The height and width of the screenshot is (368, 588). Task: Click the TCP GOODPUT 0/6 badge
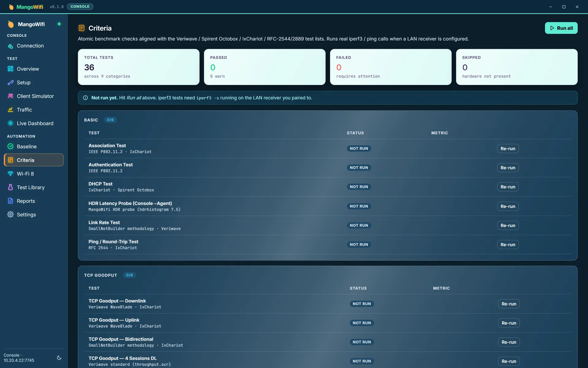point(130,275)
